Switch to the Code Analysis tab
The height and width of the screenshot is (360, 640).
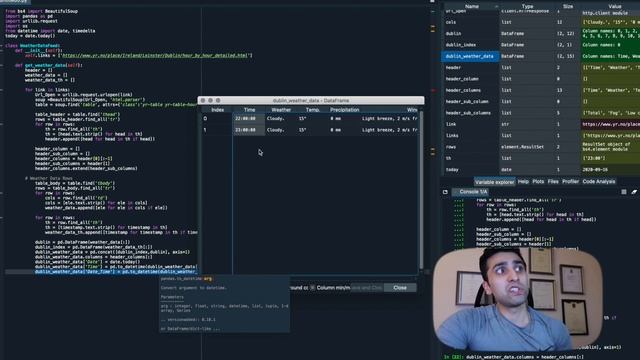599,182
